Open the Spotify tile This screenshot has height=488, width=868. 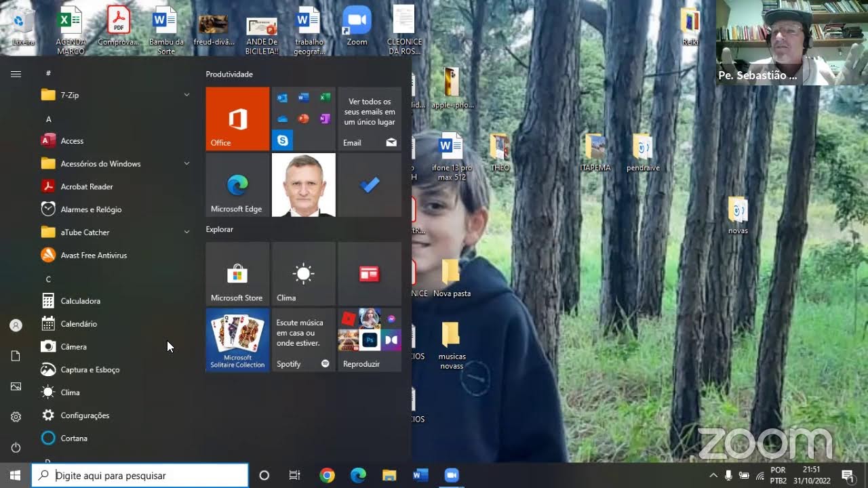[x=303, y=340]
